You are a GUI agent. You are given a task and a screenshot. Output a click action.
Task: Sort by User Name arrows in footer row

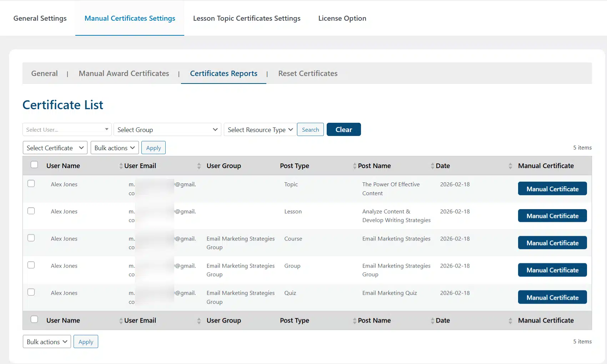[x=121, y=321]
